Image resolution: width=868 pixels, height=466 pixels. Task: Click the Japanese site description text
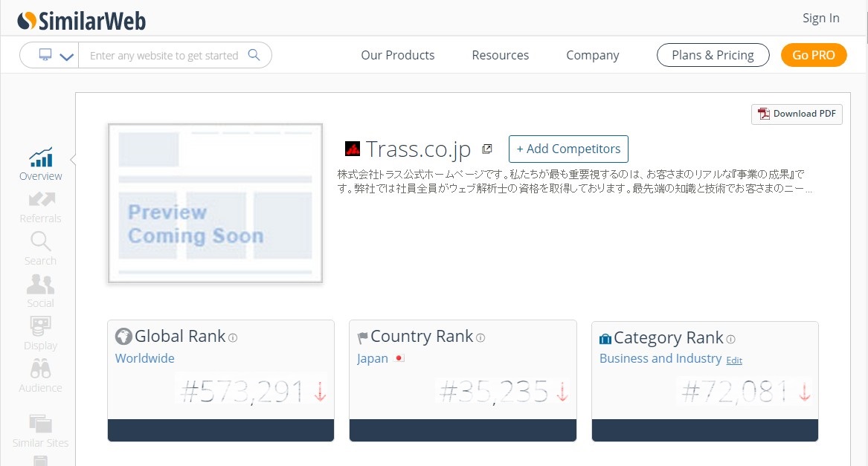[x=575, y=181]
